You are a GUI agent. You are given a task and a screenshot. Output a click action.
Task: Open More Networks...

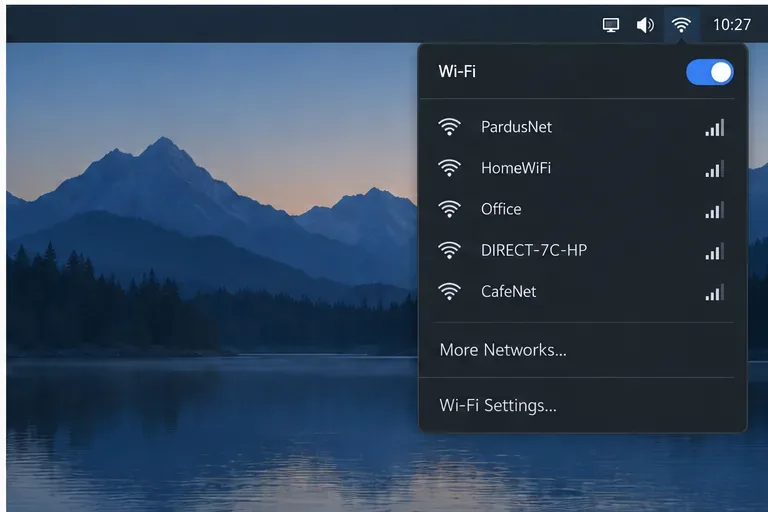tap(503, 350)
